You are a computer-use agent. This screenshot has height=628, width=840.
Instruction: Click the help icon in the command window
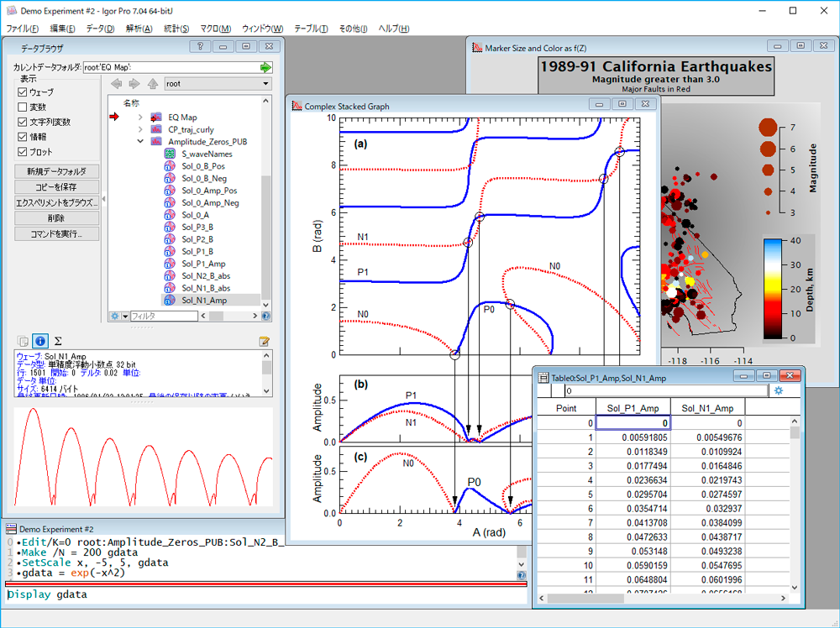point(522,576)
